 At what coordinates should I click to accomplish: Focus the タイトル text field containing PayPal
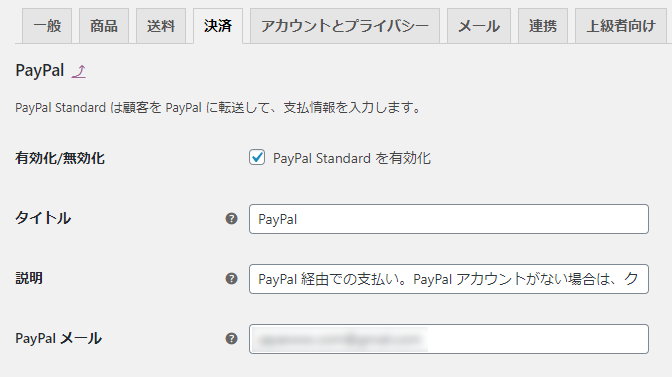449,219
